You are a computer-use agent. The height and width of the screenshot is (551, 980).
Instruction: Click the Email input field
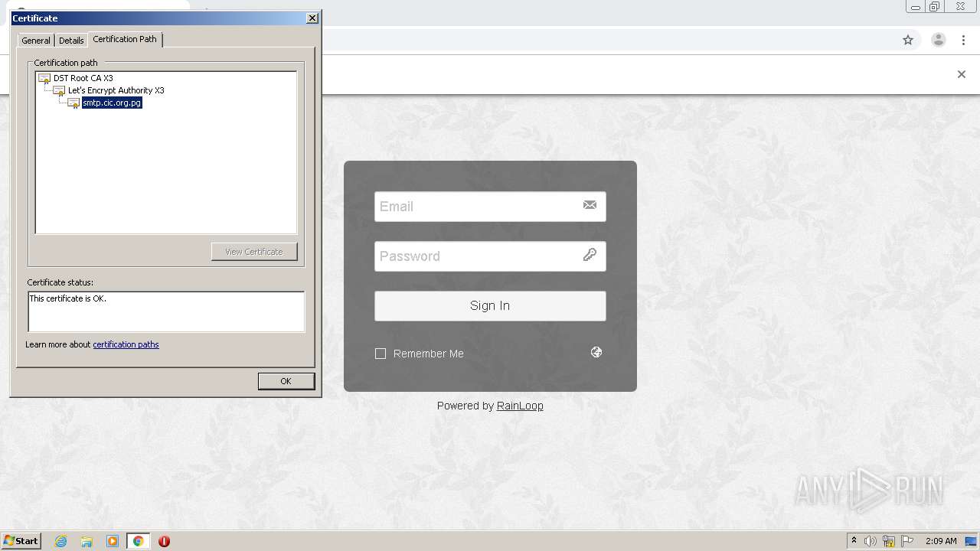click(490, 207)
